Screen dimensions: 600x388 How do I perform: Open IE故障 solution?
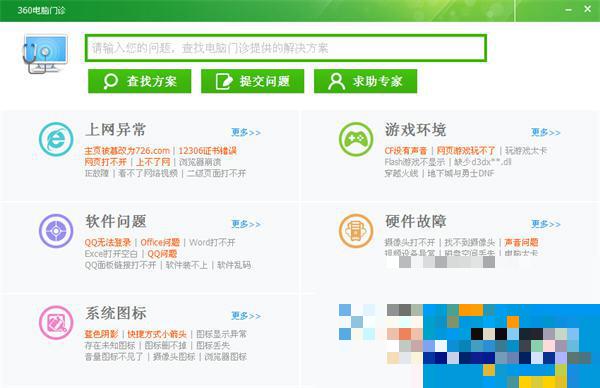97,173
